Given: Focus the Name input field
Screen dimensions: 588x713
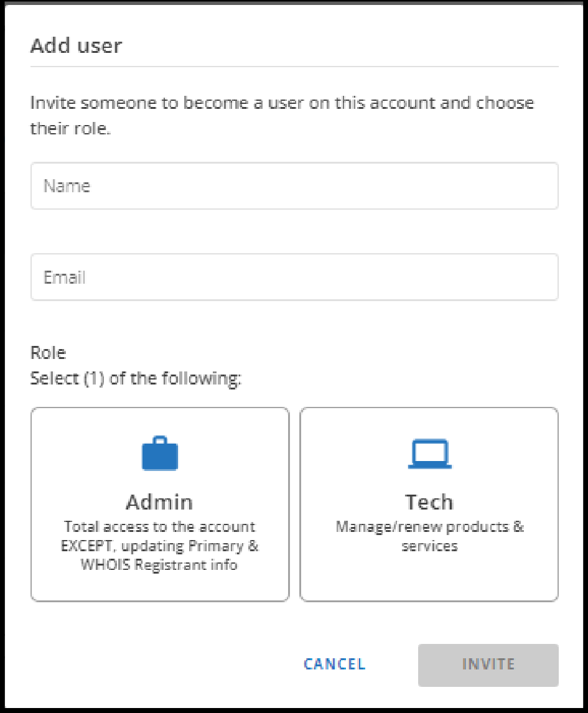Looking at the screenshot, I should coord(294,186).
